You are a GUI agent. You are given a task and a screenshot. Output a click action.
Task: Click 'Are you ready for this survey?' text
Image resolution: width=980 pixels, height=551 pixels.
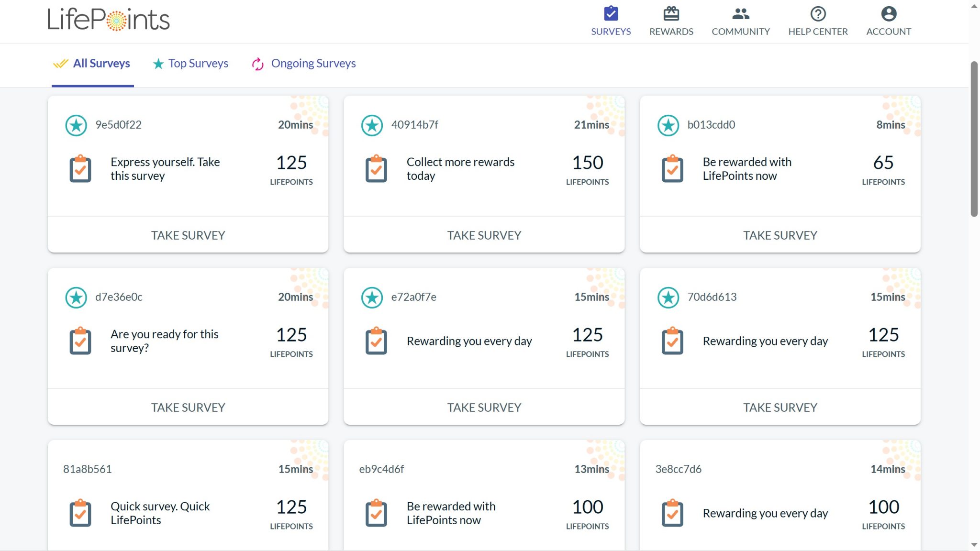pyautogui.click(x=164, y=341)
